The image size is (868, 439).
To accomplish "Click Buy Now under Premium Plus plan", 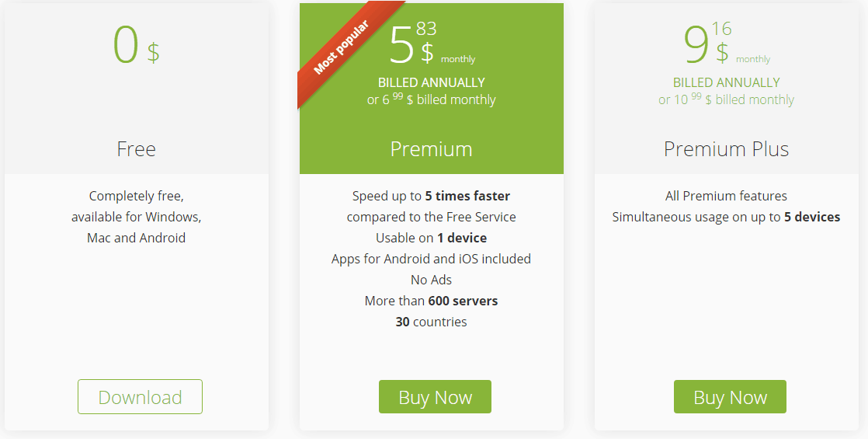I will point(730,397).
